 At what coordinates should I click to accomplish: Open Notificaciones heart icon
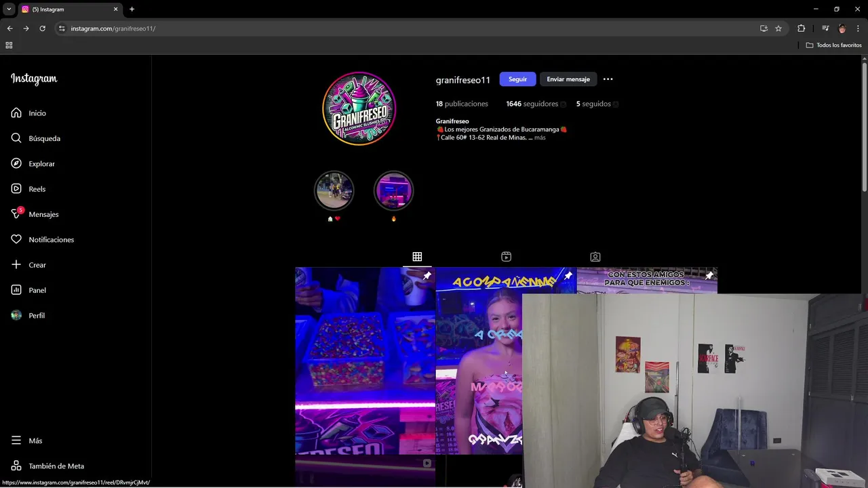(16, 239)
